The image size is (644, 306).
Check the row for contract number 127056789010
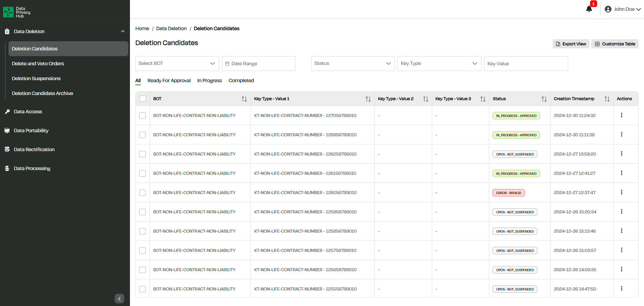point(143,116)
